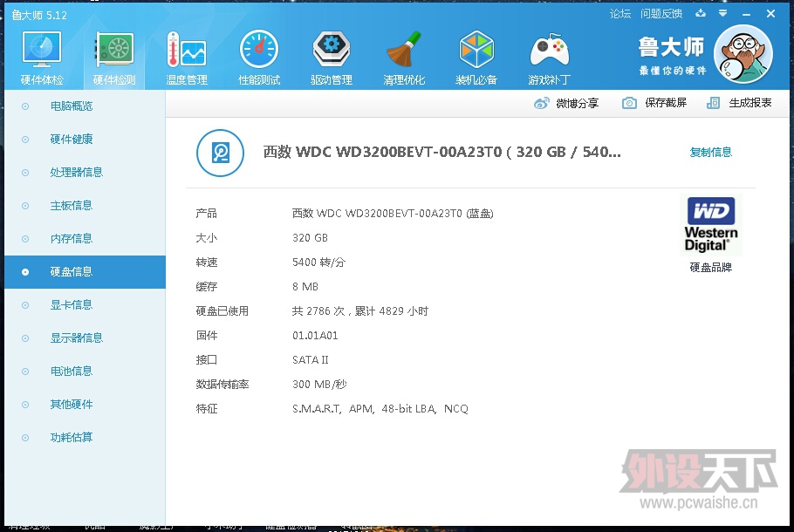The height and width of the screenshot is (532, 794).
Task: Click the disk title WDC WD3200BEVT heading
Action: 442,152
